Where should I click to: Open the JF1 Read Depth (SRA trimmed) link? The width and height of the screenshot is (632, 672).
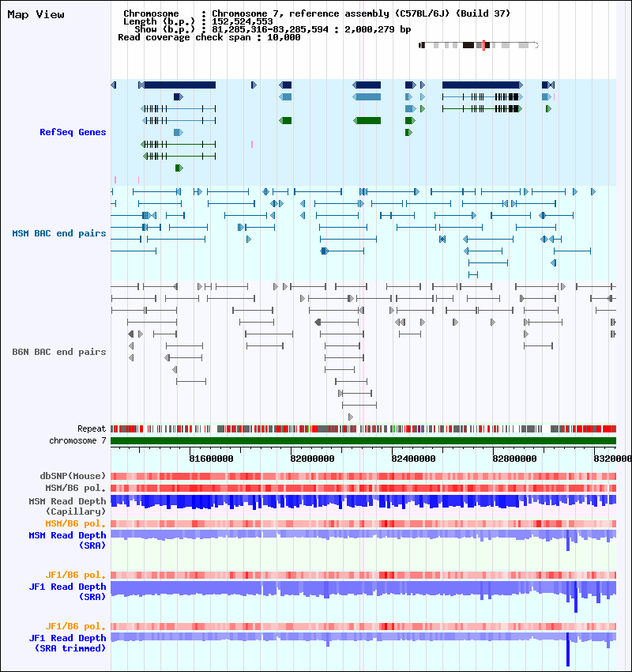pos(67,643)
